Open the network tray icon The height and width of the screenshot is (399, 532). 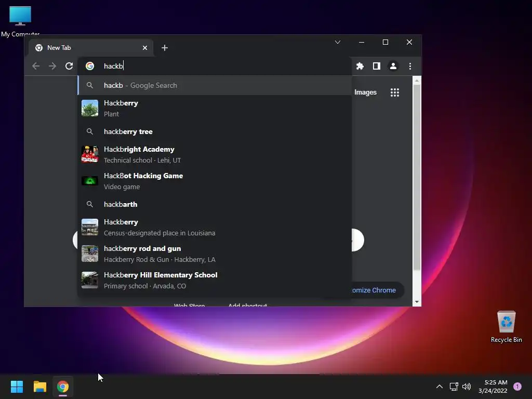coord(454,387)
